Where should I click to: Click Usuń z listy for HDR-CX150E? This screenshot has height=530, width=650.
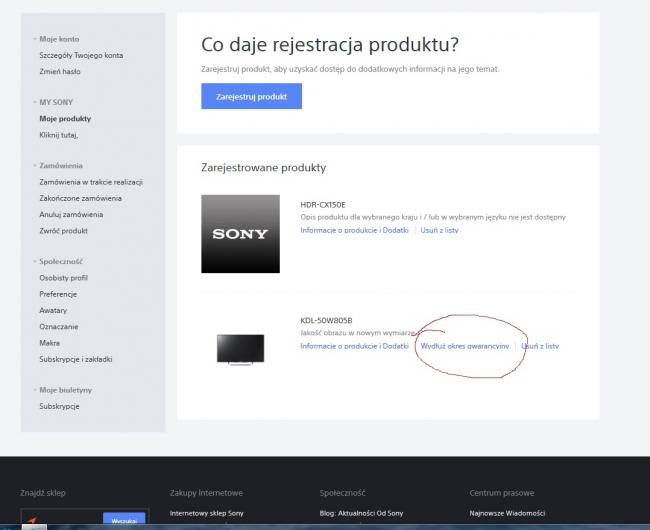click(439, 230)
